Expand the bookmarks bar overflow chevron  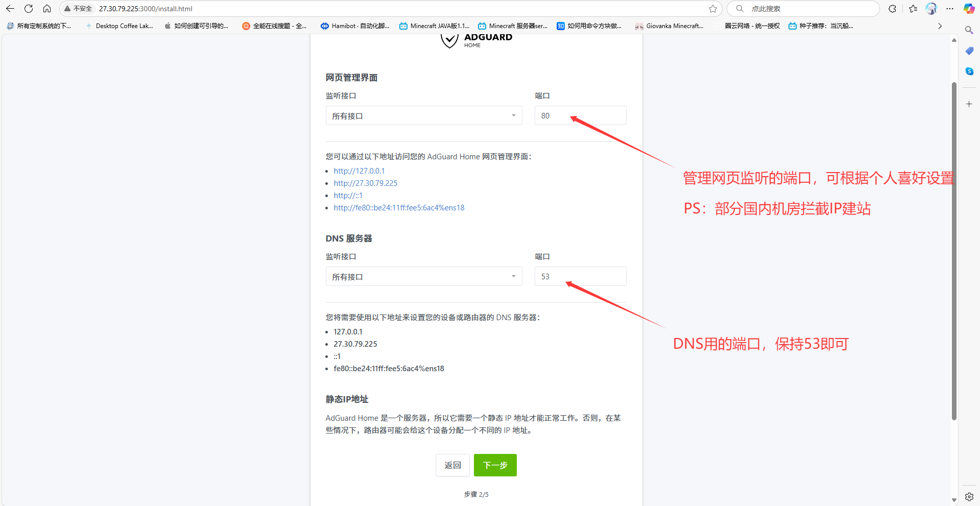tap(939, 26)
